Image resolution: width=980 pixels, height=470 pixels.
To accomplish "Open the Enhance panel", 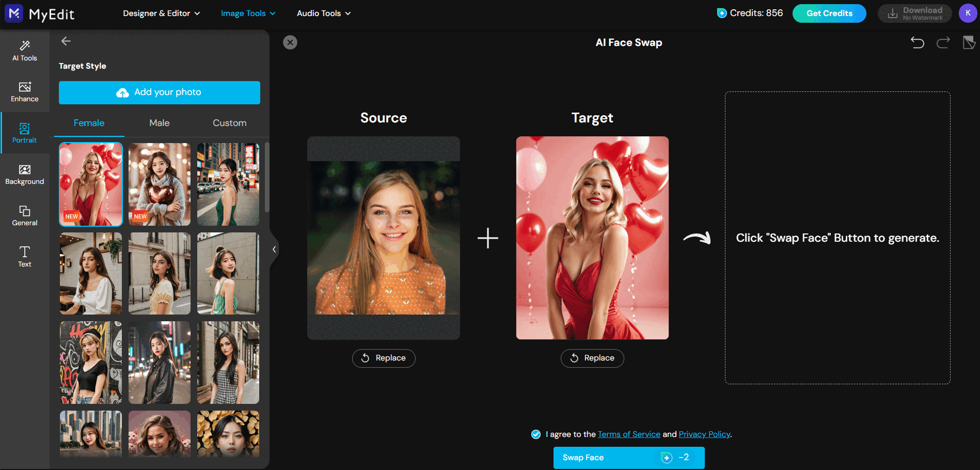I will (x=24, y=91).
